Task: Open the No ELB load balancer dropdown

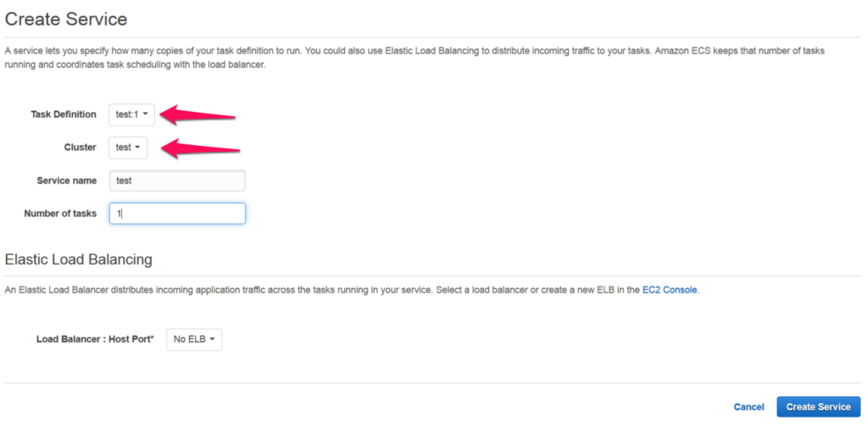Action: tap(194, 339)
